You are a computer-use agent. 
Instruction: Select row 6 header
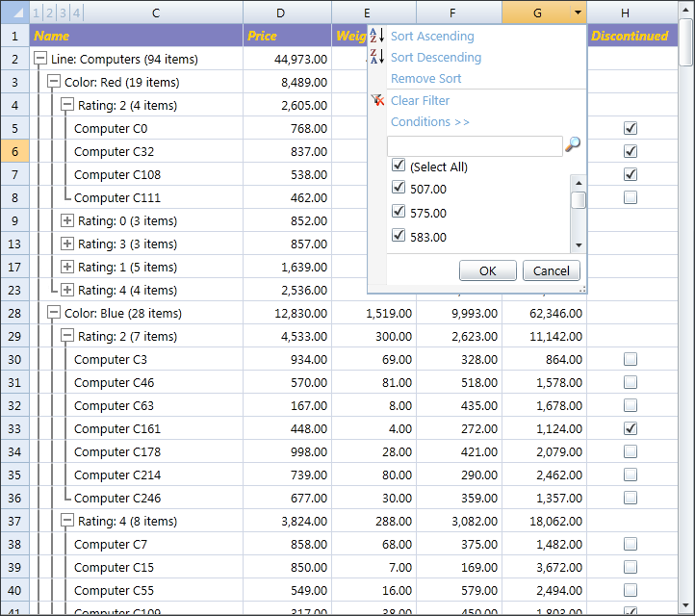click(14, 151)
